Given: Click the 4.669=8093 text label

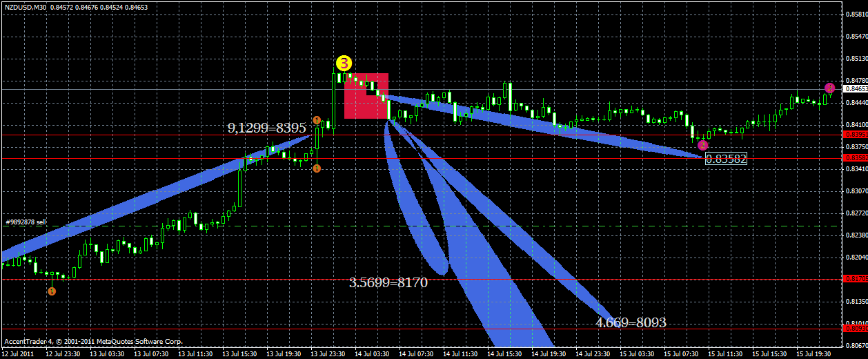Looking at the screenshot, I should [x=631, y=322].
